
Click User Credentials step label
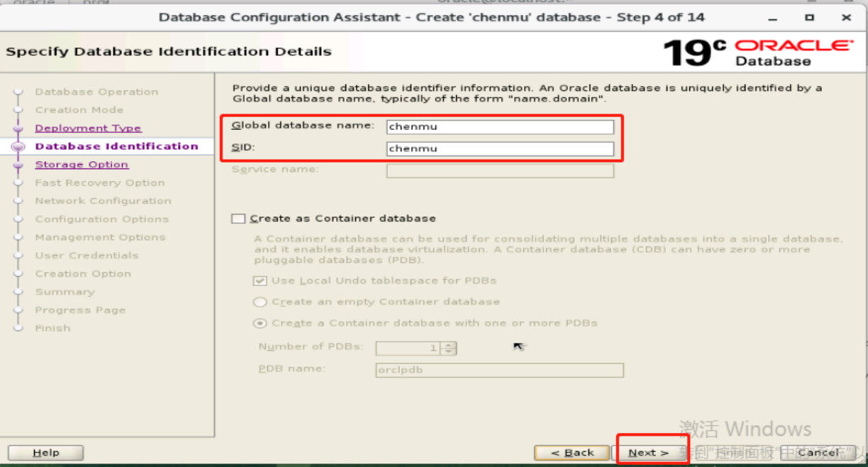coord(87,256)
